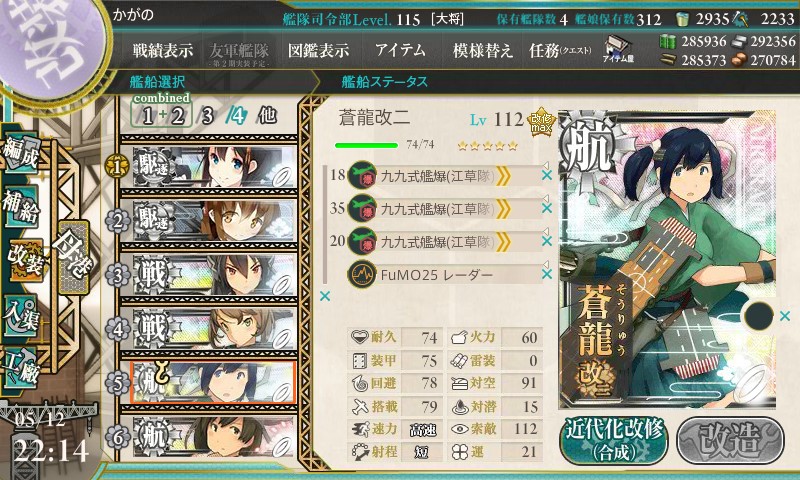
Task: Select the 他 other ships tab
Action: (x=267, y=115)
